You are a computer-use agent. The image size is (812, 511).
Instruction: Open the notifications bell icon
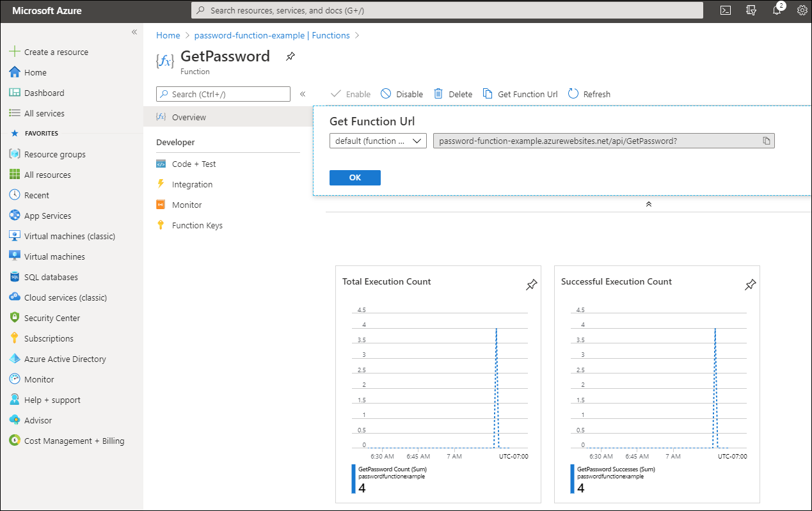pos(777,10)
